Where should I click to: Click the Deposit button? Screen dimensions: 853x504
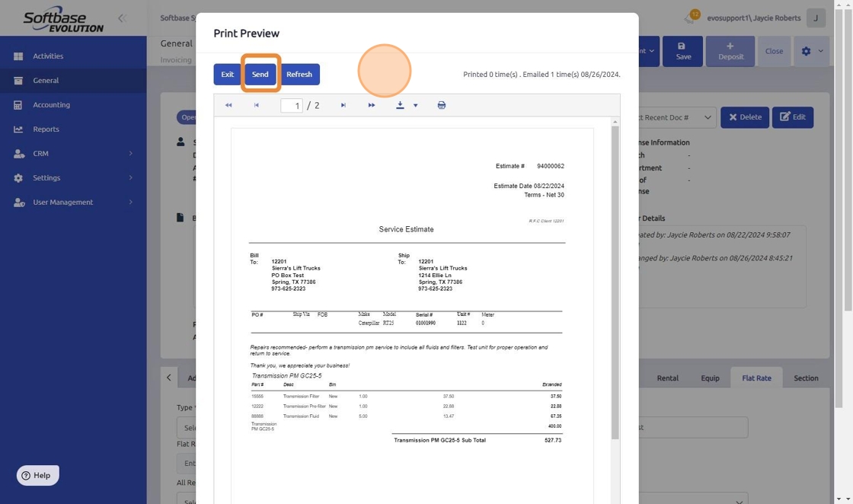(x=730, y=51)
